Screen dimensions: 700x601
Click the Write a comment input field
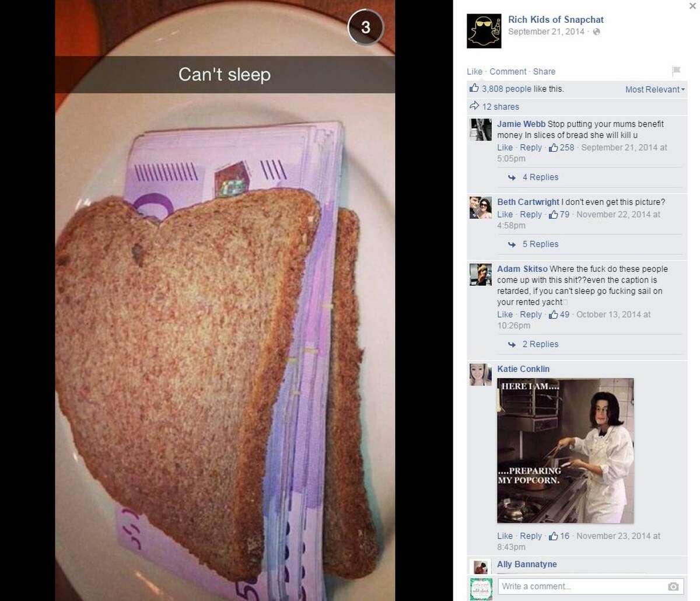click(x=589, y=586)
